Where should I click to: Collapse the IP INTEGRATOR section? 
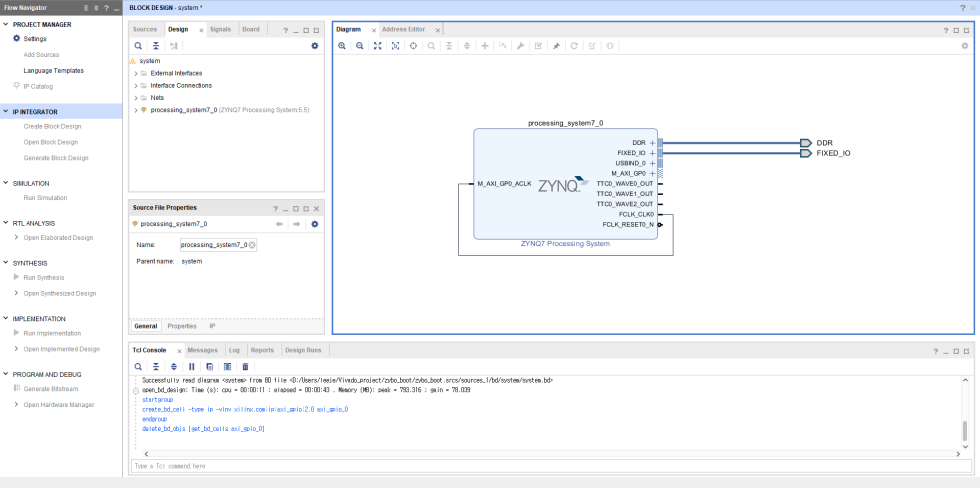6,111
